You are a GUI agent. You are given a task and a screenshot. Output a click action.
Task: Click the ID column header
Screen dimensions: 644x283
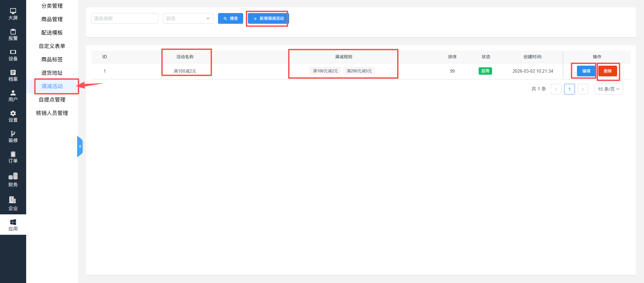pyautogui.click(x=105, y=57)
